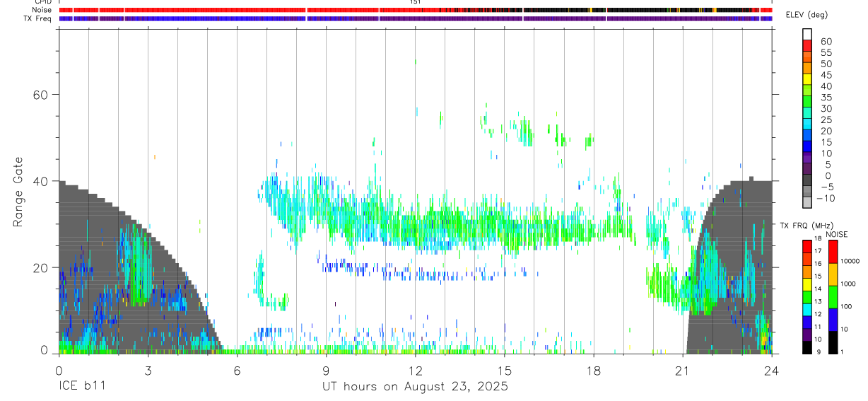
Task: Click the white top swatch of the ELEV color bar
Action: [x=807, y=34]
